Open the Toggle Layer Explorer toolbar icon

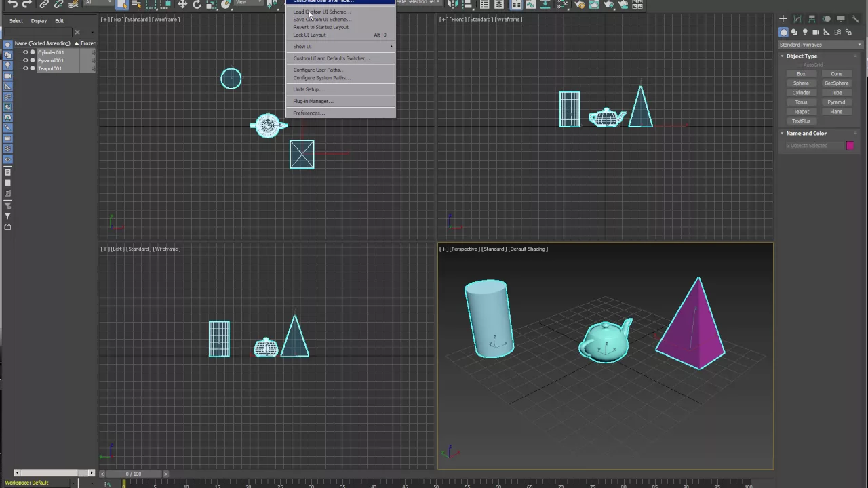point(498,4)
